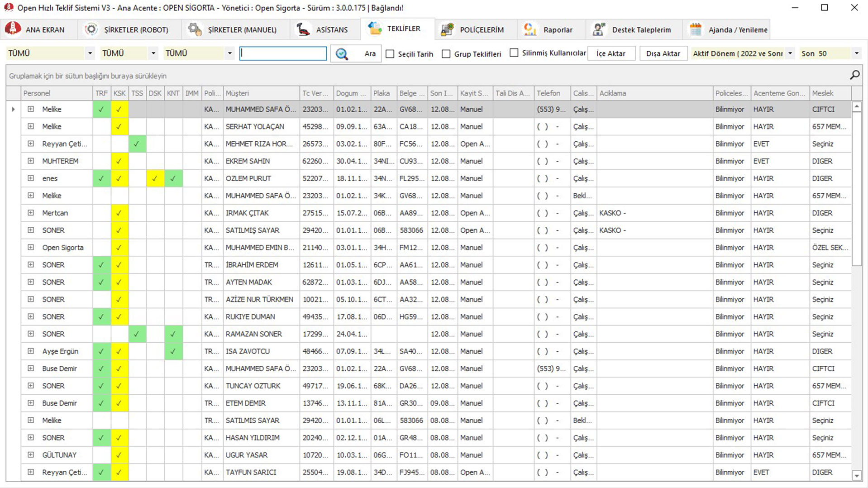The height and width of the screenshot is (488, 868).
Task: Click the vertical scrollbar thumb
Action: click(x=856, y=189)
